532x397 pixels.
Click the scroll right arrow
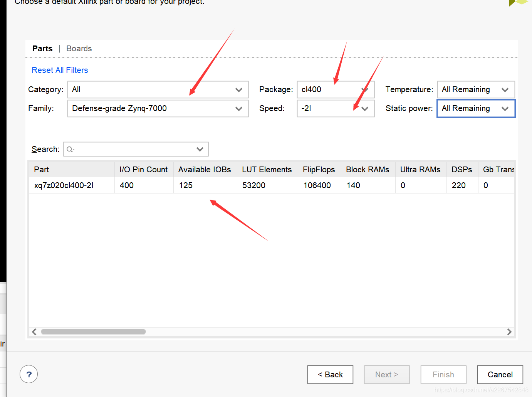click(509, 332)
